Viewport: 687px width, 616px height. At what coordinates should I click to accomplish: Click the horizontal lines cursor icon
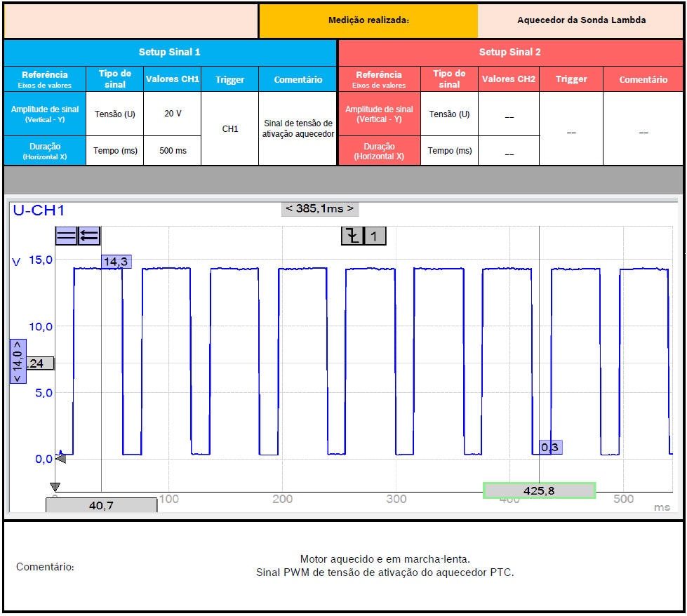coord(66,236)
